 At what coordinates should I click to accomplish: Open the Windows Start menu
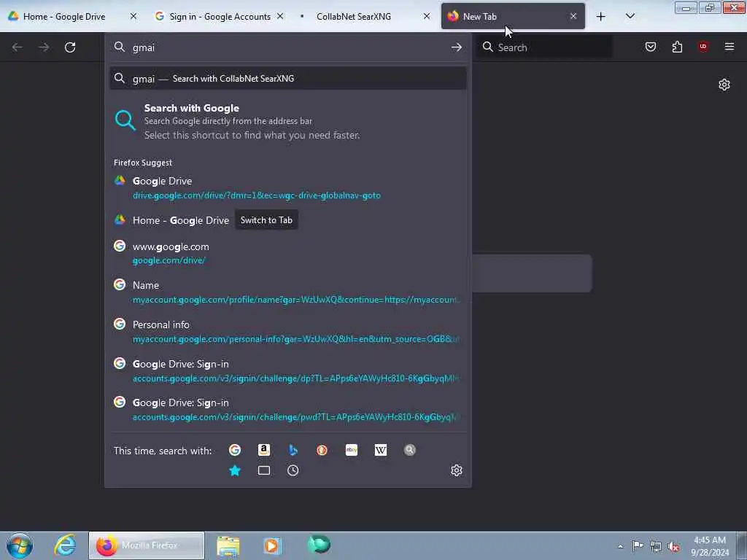click(20, 545)
